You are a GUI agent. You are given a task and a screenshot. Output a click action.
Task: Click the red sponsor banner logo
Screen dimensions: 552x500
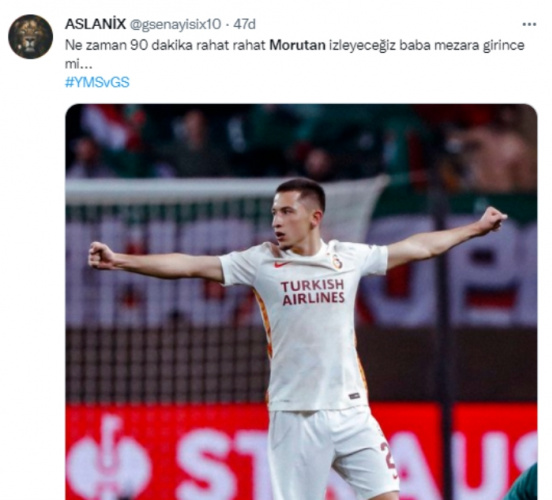point(108,458)
